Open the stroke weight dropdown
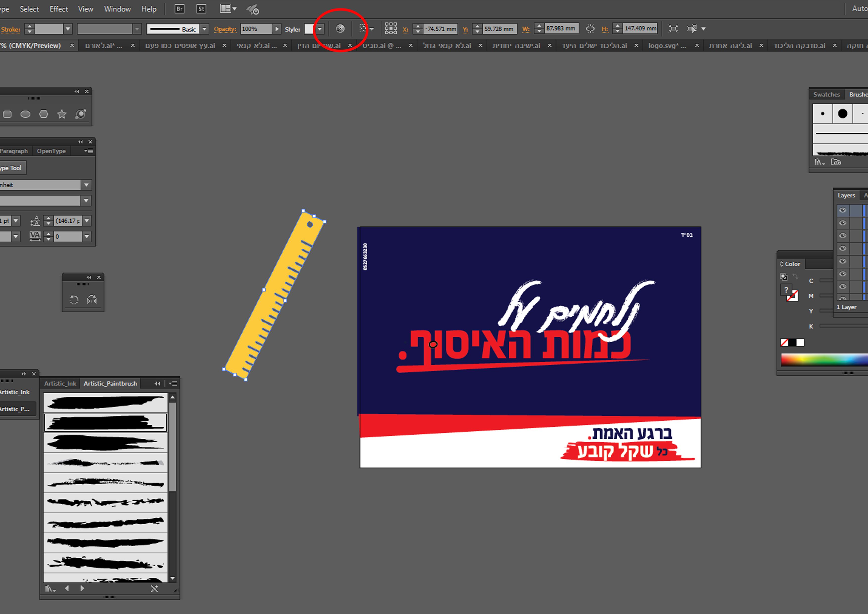868x614 pixels. click(x=68, y=29)
